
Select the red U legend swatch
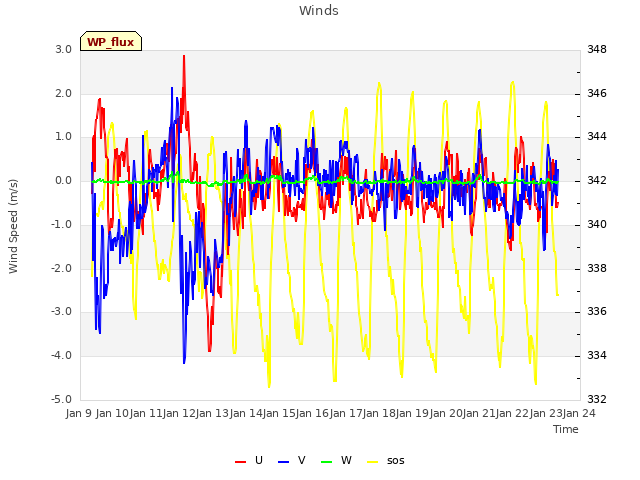click(240, 462)
